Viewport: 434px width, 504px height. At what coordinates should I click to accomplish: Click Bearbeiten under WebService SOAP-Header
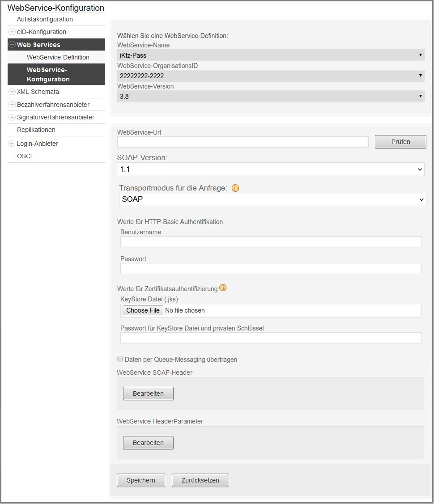click(x=148, y=394)
